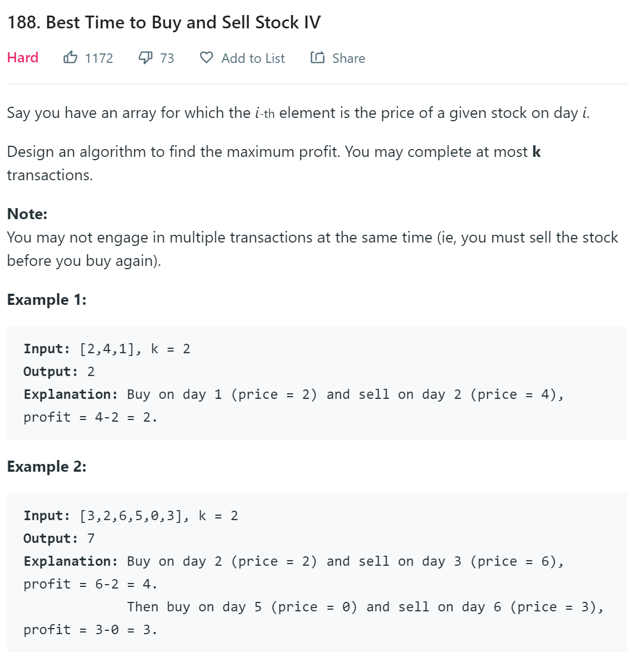Screen dimensions: 638x672
Task: Click the problem title Best Time to Buy and Sell Stock IV
Action: tap(164, 22)
